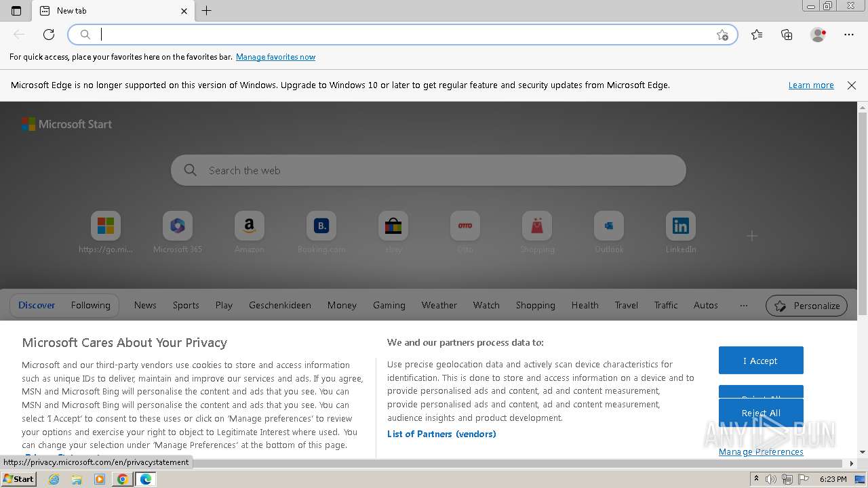Open the Gaming category
This screenshot has height=488, width=868.
pyautogui.click(x=389, y=305)
